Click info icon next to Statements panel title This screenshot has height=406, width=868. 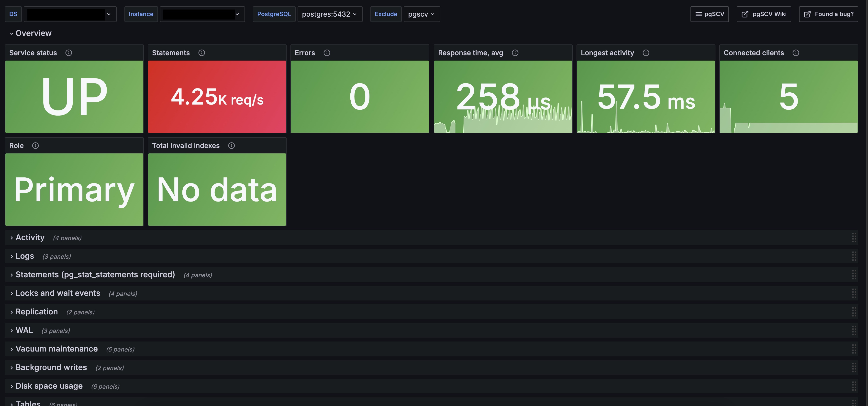[x=201, y=53]
